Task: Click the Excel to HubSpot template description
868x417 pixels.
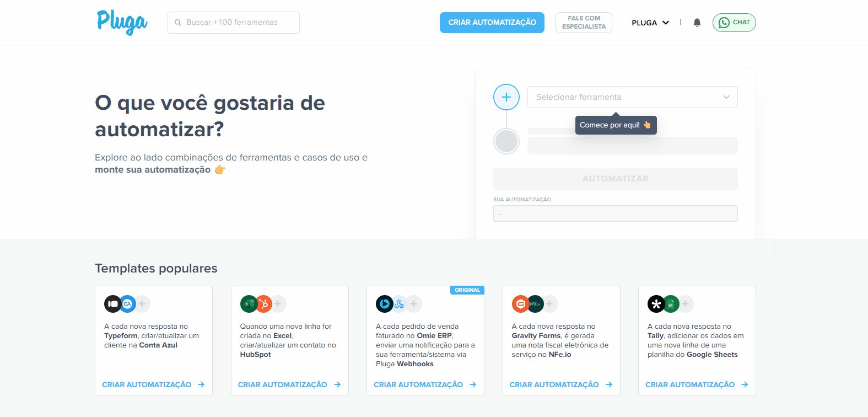Action: (x=288, y=340)
